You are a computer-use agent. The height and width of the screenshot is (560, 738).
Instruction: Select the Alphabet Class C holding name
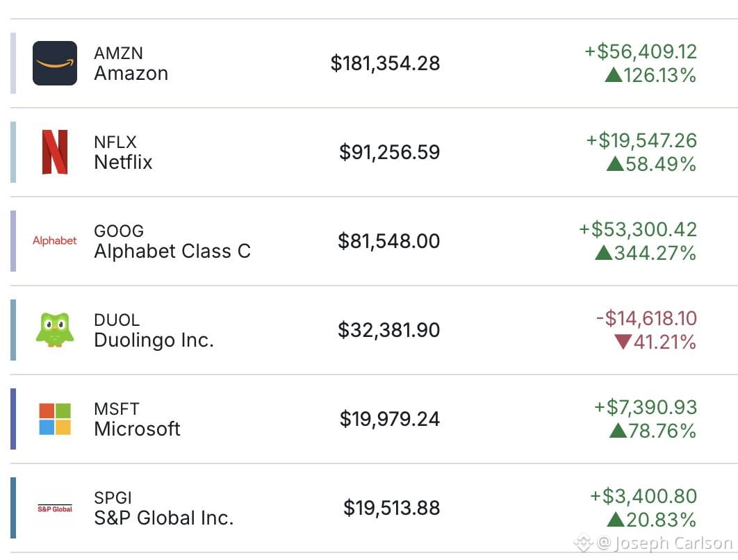[172, 251]
